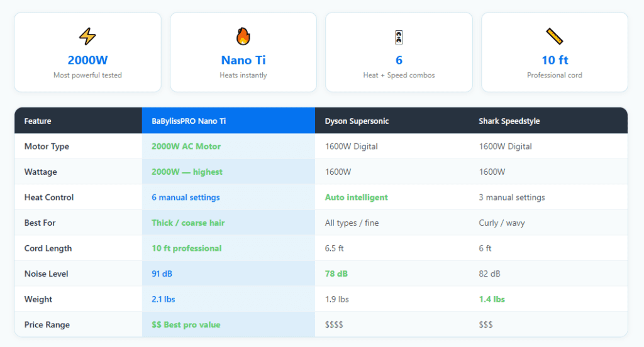644x347 pixels.
Task: Click the Best For row label
Action: 40,223
